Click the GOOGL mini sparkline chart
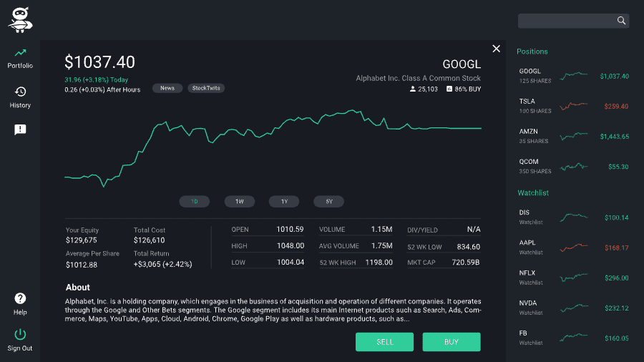The height and width of the screenshot is (362, 644). [x=574, y=76]
